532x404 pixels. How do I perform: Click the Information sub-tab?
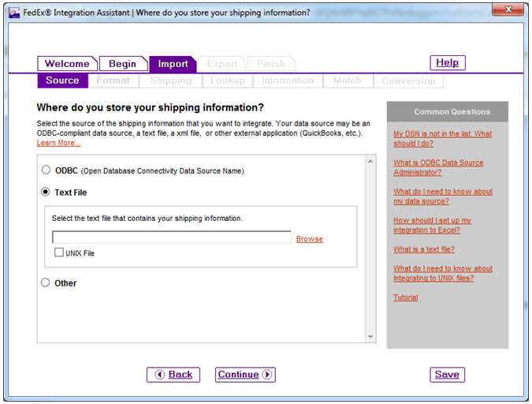pyautogui.click(x=288, y=80)
